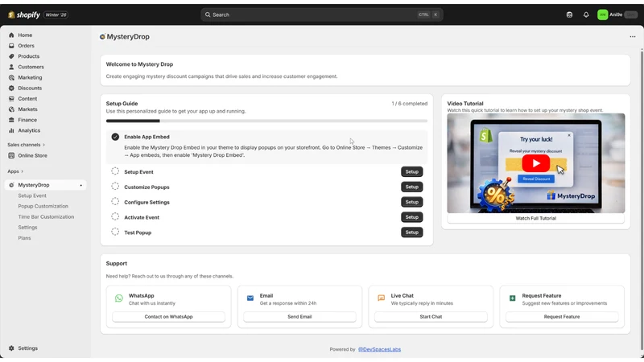644x362 pixels.
Task: Click the Sidekick icon in top bar
Action: pos(569,14)
